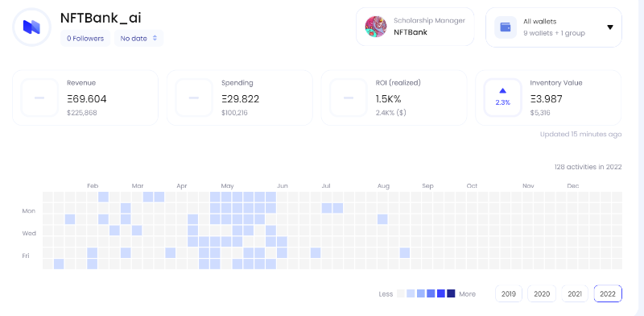Select the 2021 year tab
Viewport: 644px width, 316px height.
(575, 293)
